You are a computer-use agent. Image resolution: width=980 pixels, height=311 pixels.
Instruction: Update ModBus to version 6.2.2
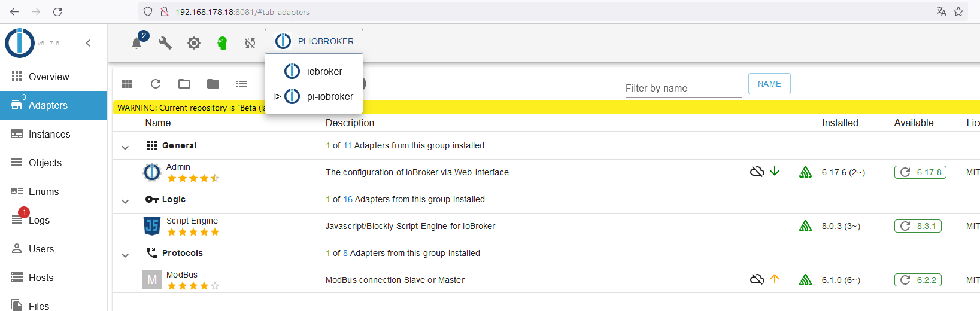pyautogui.click(x=918, y=280)
